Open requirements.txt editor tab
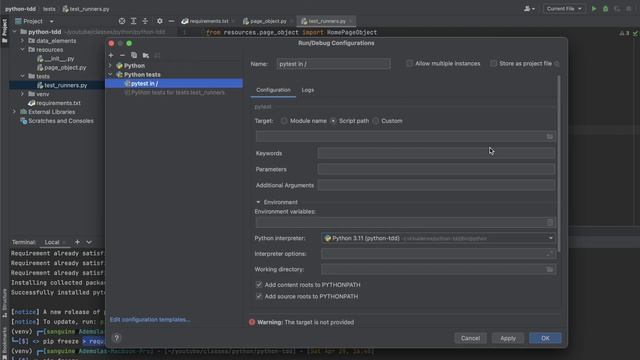 (x=208, y=21)
